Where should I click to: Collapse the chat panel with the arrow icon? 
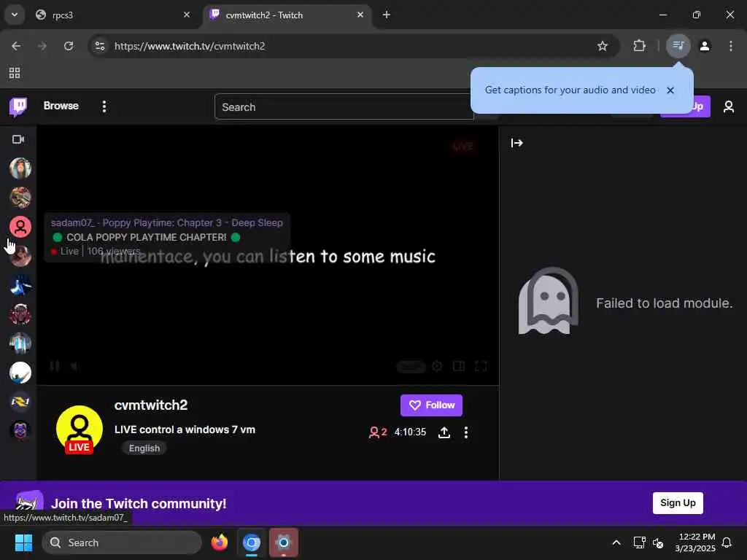point(517,143)
